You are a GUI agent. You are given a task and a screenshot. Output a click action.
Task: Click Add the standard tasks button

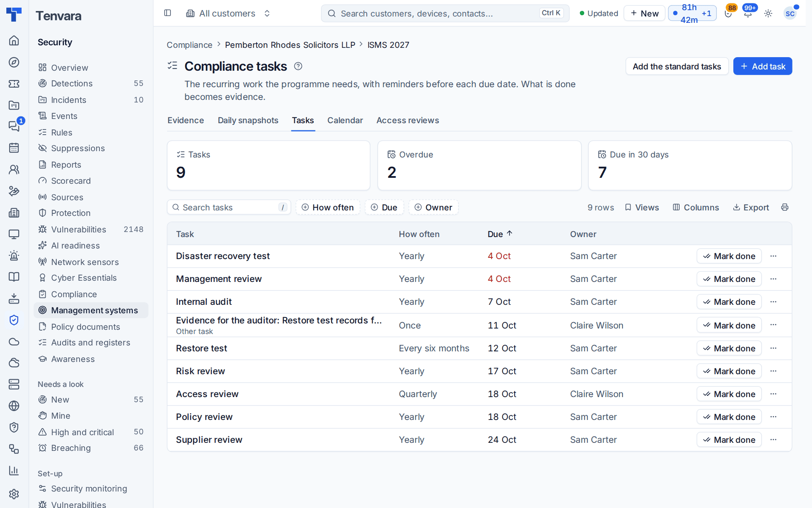tap(677, 66)
